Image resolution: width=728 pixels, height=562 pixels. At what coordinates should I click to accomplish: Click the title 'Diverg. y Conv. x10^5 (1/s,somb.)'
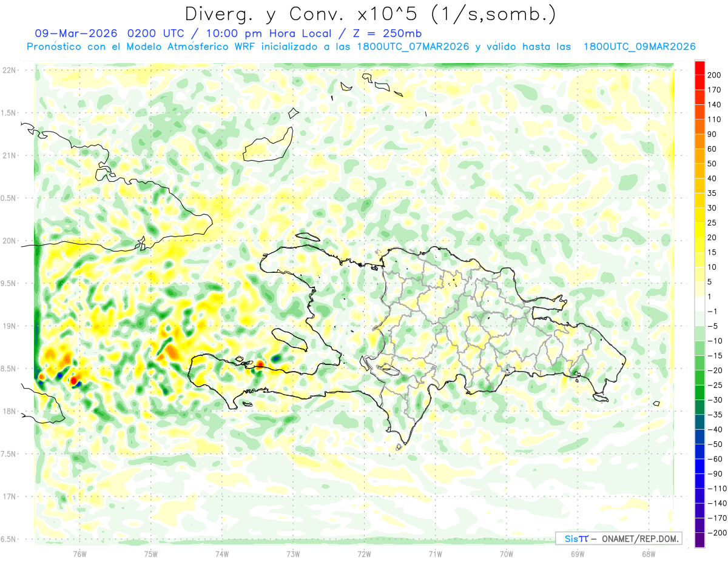coord(369,14)
